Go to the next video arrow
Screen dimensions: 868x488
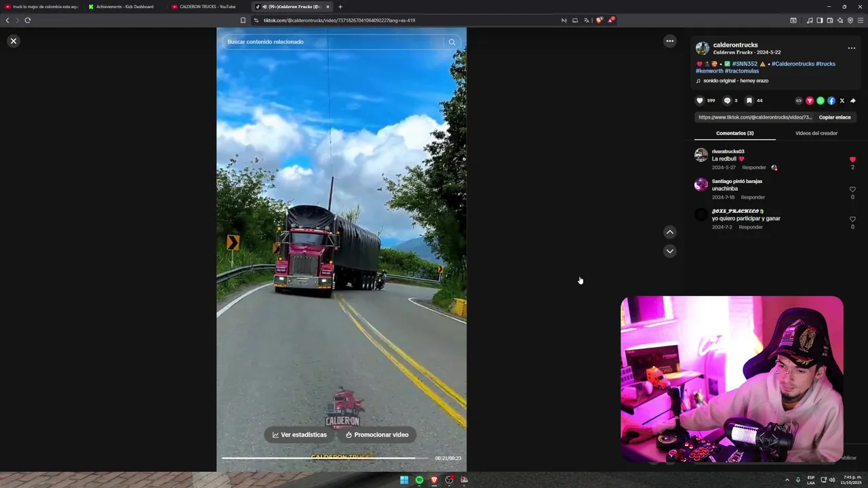[670, 251]
